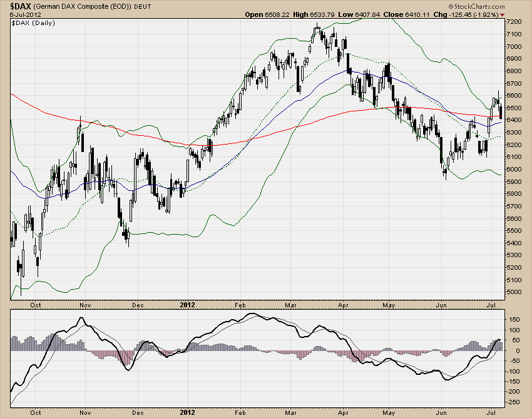Image resolution: width=532 pixels, height=418 pixels.
Task: Click the 6800 price axis label
Action: (x=514, y=71)
